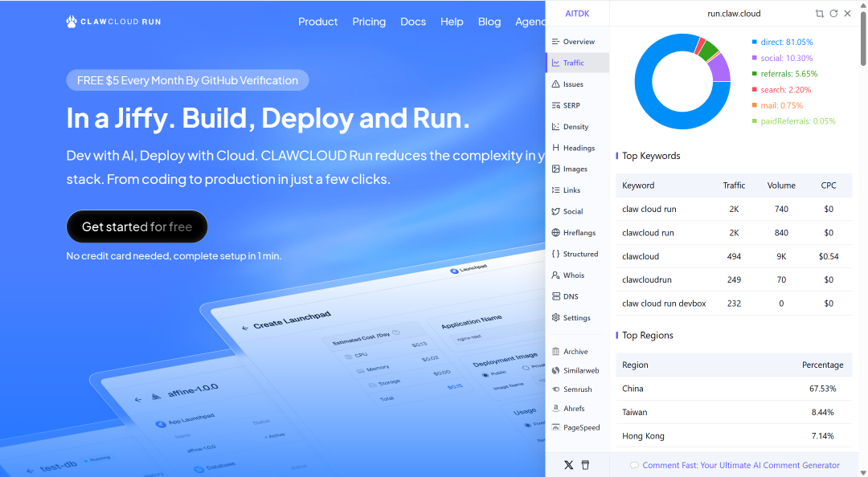The height and width of the screenshot is (477, 868).
Task: Click the refresh icon in panel header
Action: pyautogui.click(x=833, y=14)
